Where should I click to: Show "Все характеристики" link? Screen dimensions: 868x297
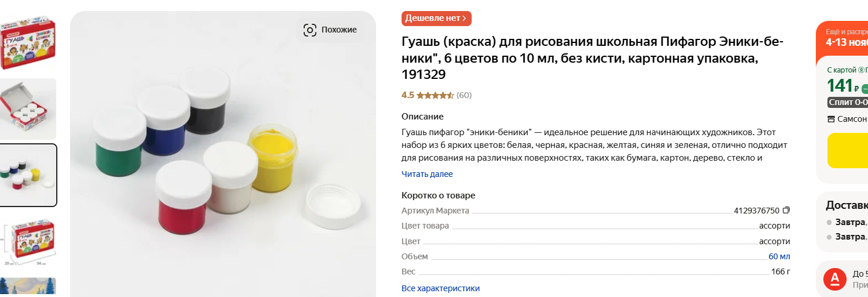(x=440, y=288)
